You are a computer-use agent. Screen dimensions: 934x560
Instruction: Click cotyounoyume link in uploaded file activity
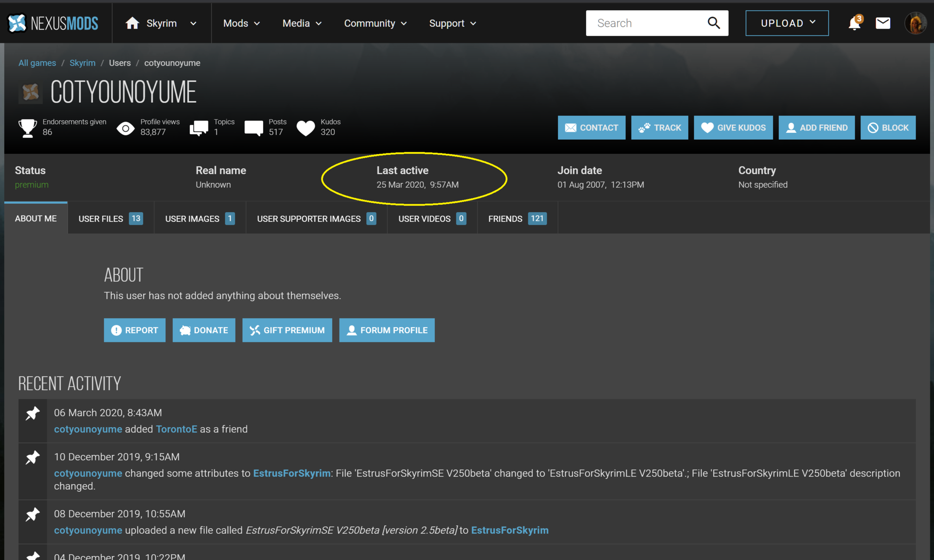tap(88, 530)
